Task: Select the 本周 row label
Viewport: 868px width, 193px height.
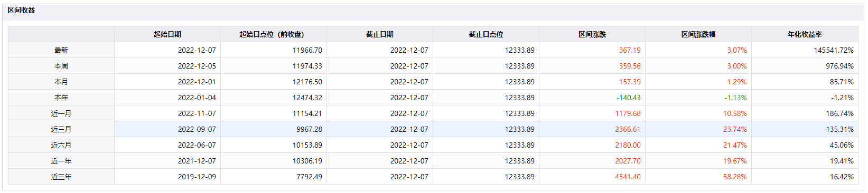Action: [x=61, y=66]
